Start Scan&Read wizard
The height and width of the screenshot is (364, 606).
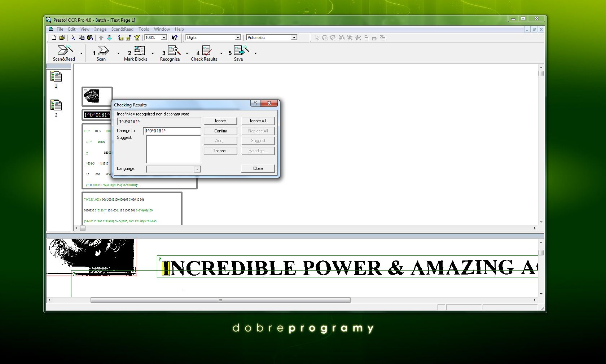(64, 53)
